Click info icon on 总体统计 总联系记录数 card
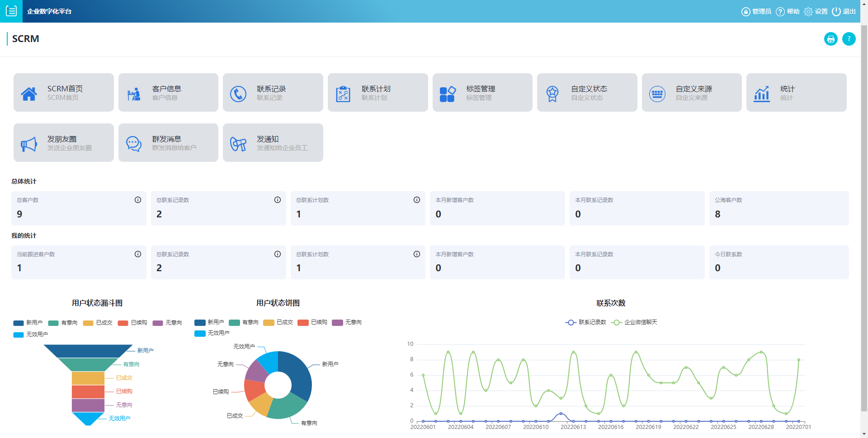Image resolution: width=868 pixels, height=438 pixels. (x=278, y=200)
